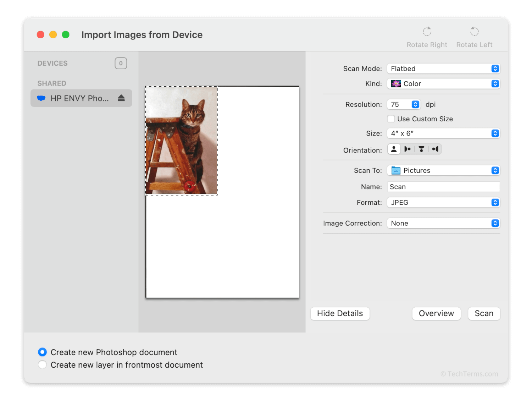Image resolution: width=532 pixels, height=401 pixels.
Task: Click the cat photo scan preview
Action: click(182, 141)
